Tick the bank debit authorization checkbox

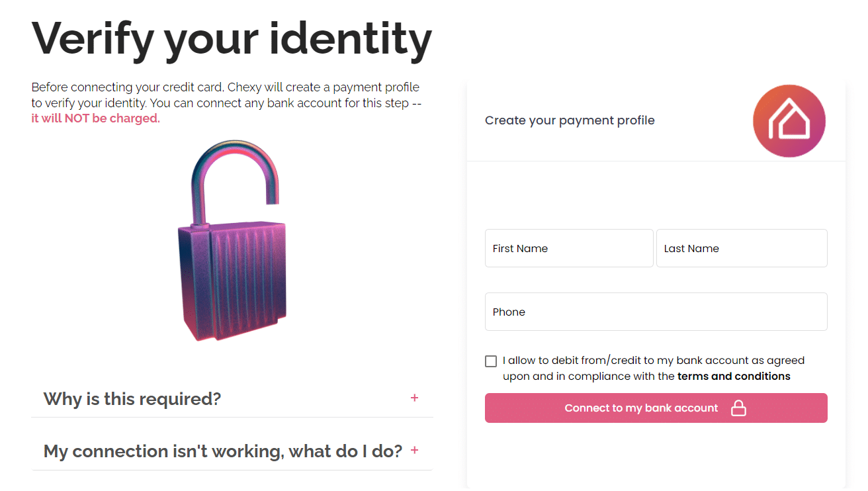coord(491,361)
